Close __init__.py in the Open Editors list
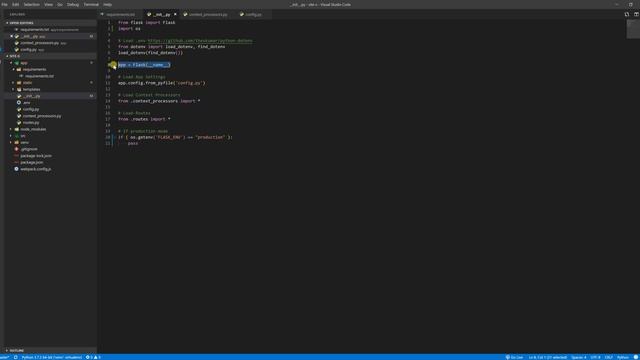 pos(11,36)
